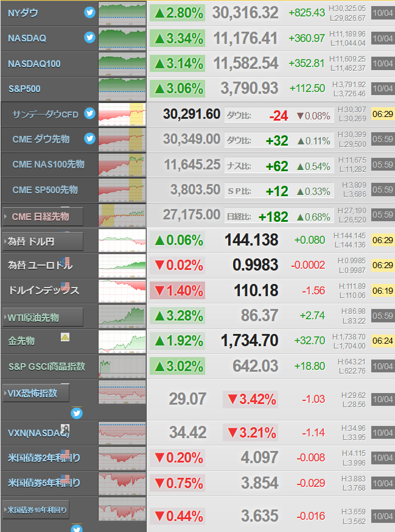Click the Twitter icon beside CME ダウ先物

90,138
